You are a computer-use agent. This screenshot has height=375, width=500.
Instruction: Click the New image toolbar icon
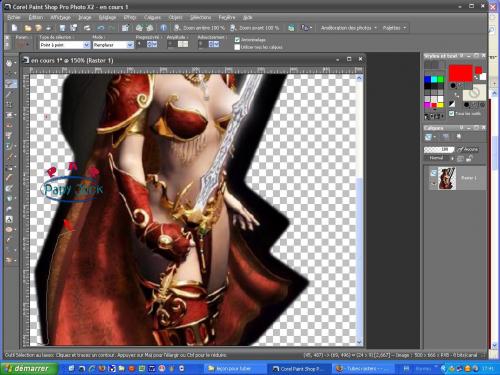(x=14, y=28)
